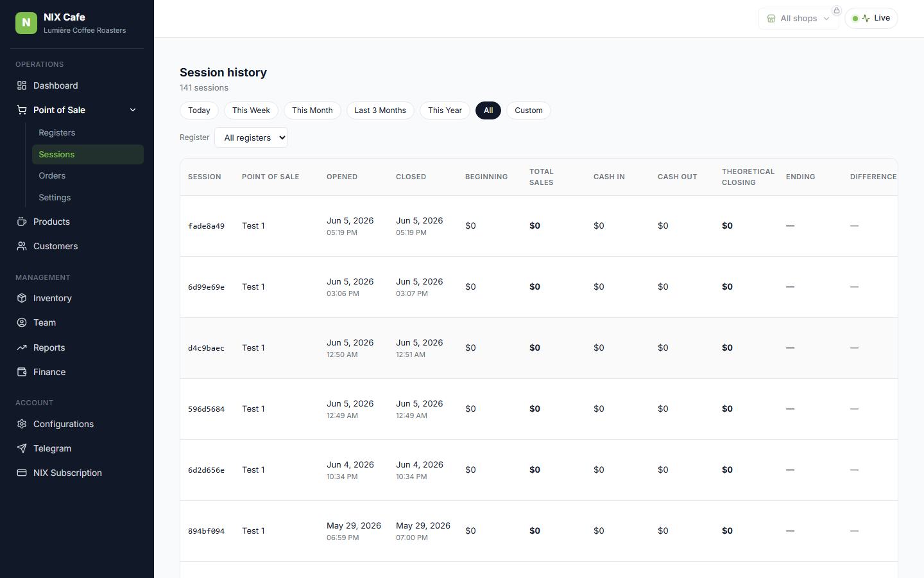Click the Reports trend arrow icon
This screenshot has width=924, height=578.
coord(22,347)
